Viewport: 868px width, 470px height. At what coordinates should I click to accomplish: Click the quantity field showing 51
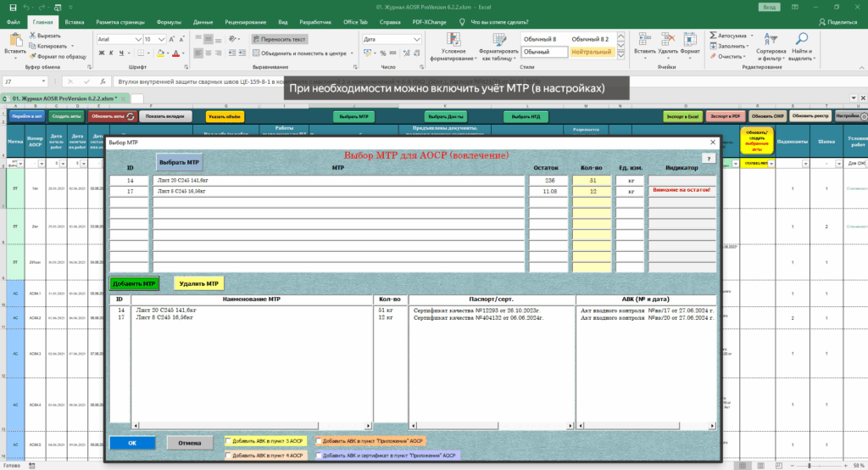[x=593, y=181]
